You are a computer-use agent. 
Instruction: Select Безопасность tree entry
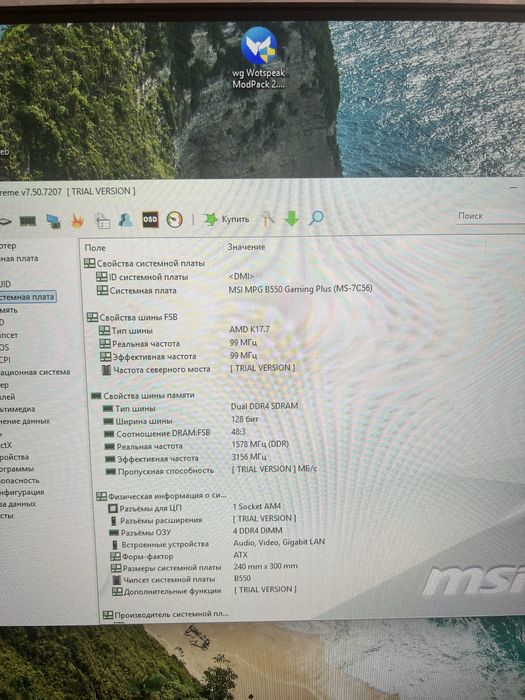(x=20, y=480)
